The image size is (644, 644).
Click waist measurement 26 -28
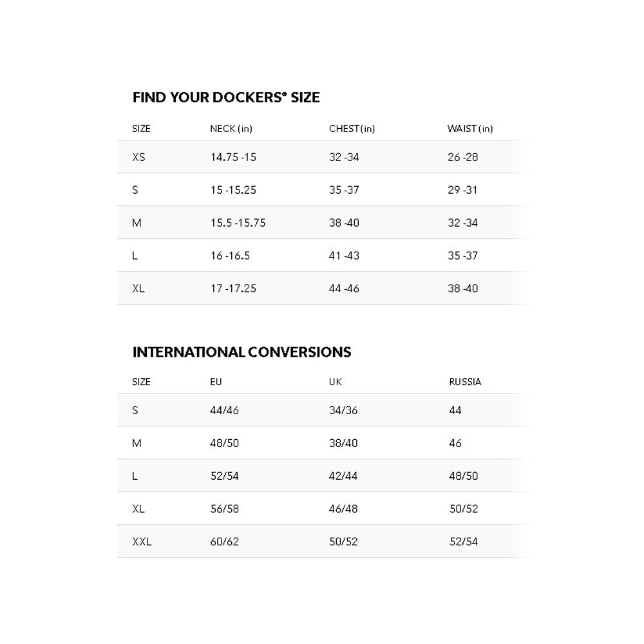click(463, 157)
